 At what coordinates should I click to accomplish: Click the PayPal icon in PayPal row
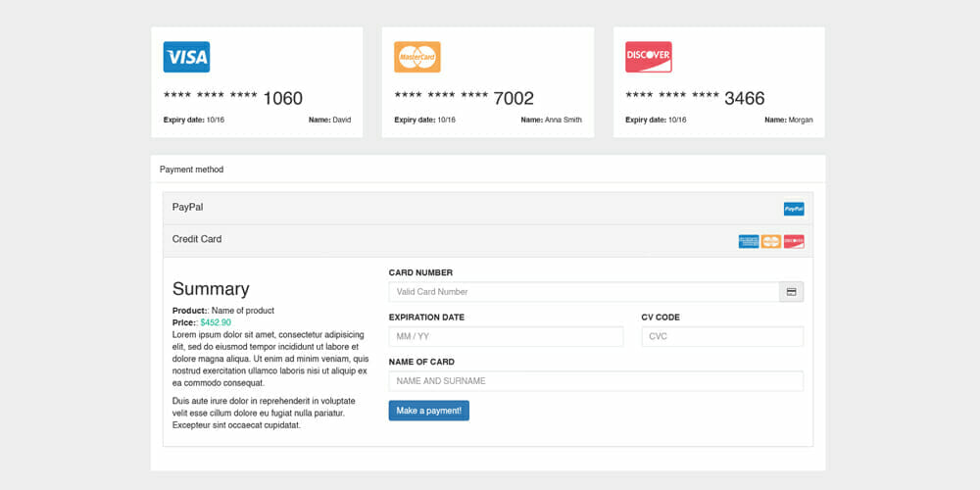[794, 209]
